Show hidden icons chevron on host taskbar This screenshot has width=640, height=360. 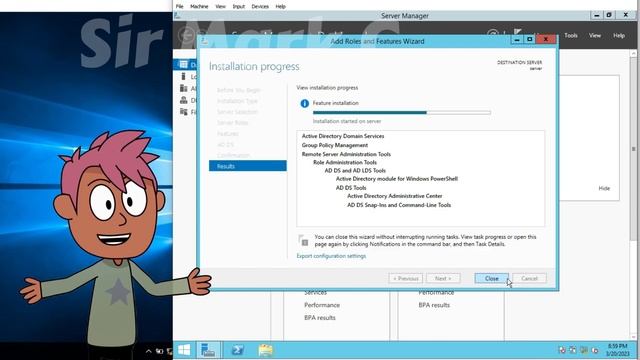click(149, 351)
